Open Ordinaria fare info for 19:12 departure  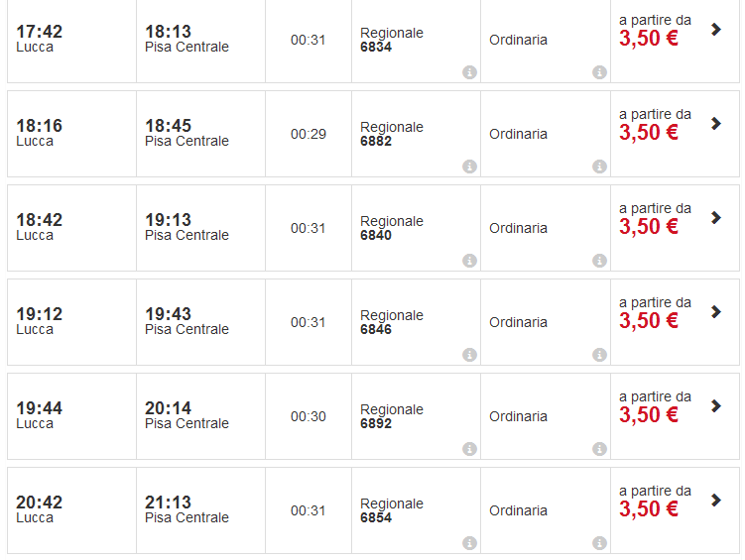[599, 355]
